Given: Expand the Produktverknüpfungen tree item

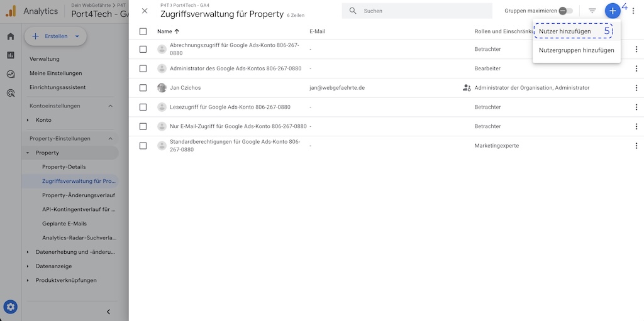Looking at the screenshot, I should (x=28, y=280).
